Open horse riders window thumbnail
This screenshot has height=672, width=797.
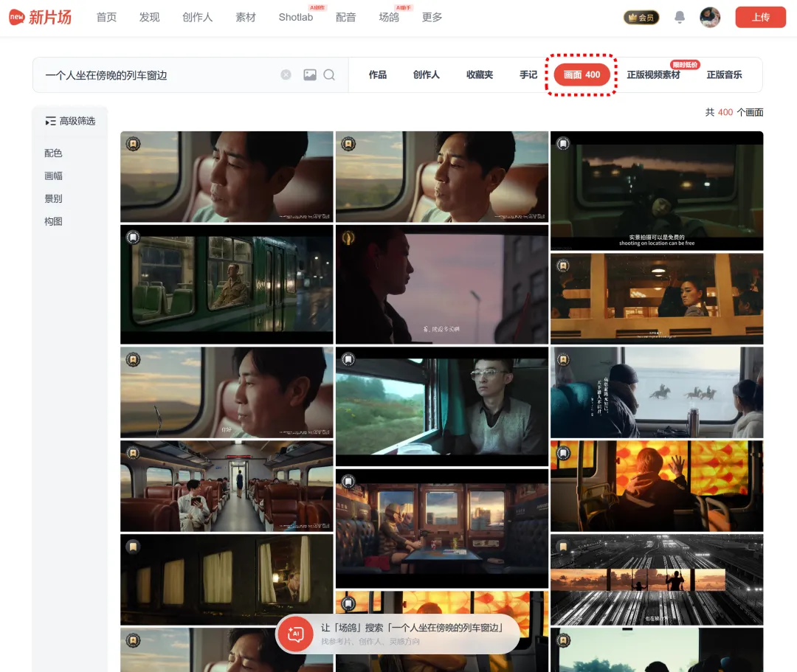pos(657,392)
